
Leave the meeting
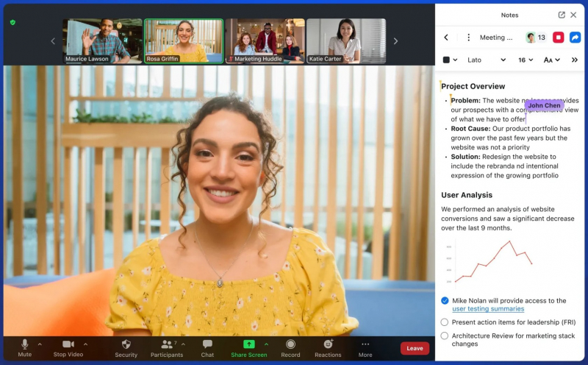point(415,348)
